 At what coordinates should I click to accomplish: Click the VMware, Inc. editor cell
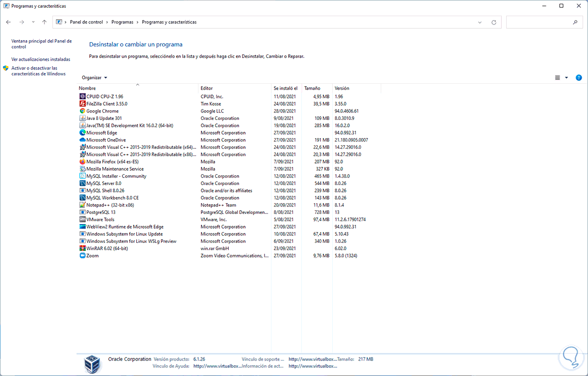[x=214, y=219]
